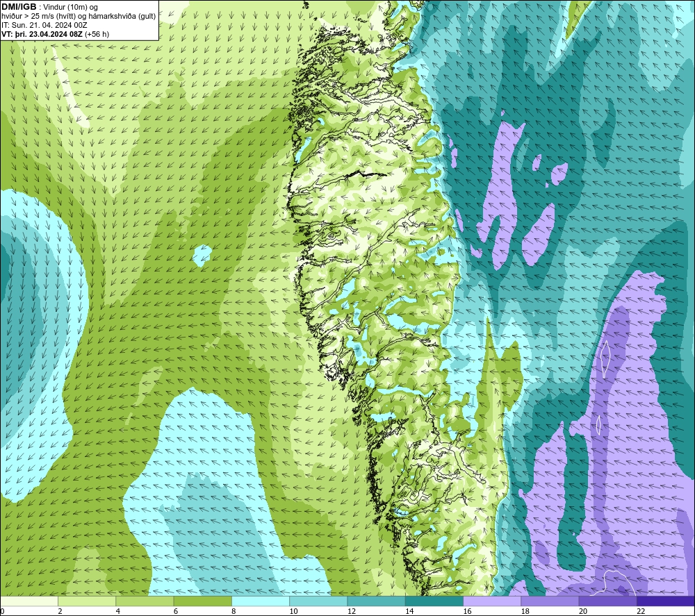Click the legend scale label "6"
The width and height of the screenshot is (695, 616).
point(176,611)
